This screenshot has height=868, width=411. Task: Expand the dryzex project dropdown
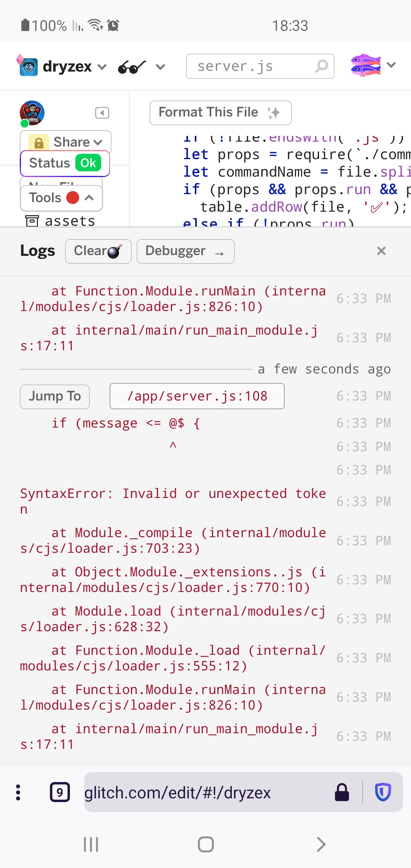point(102,67)
